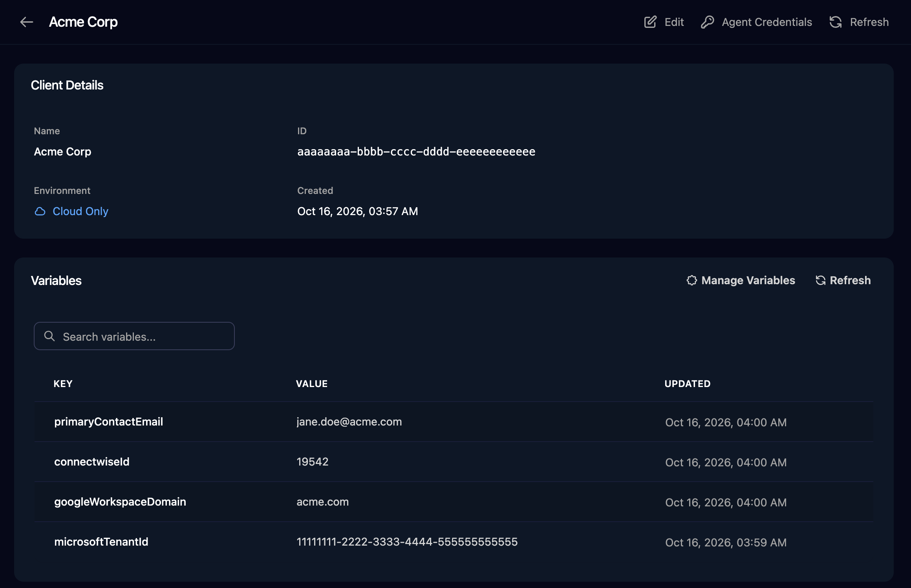Click Refresh label in top header
Image resolution: width=911 pixels, height=588 pixels.
[869, 22]
